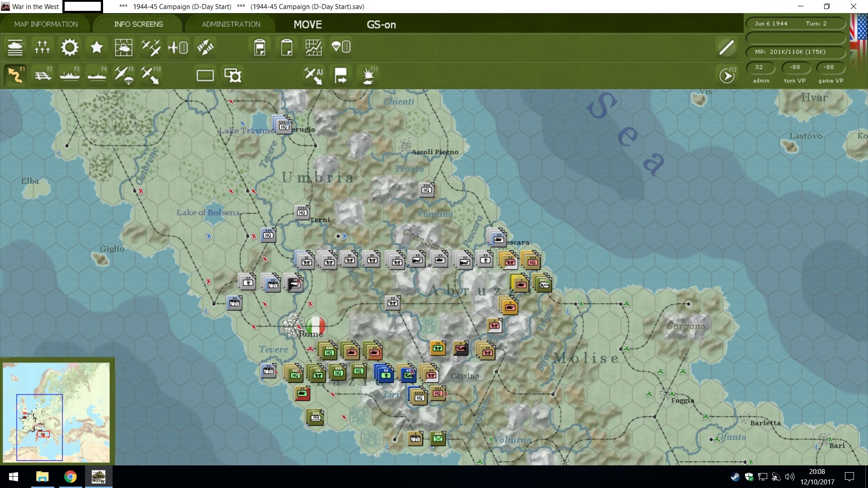Open the chart and graph metrics icon
The image size is (868, 488).
point(313,47)
